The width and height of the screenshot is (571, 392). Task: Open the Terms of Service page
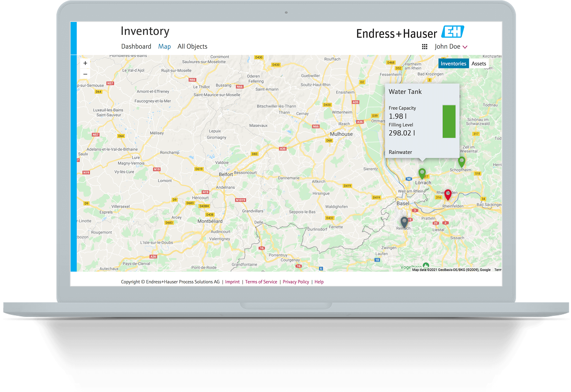tap(261, 282)
